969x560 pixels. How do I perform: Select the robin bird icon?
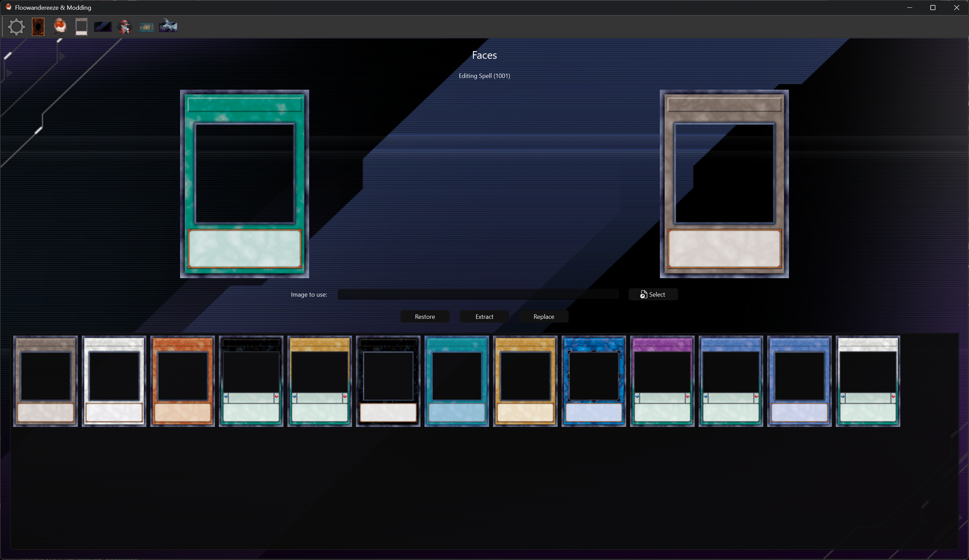[60, 27]
